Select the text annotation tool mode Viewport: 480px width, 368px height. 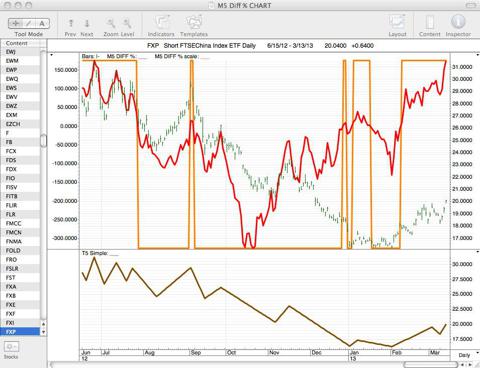[x=42, y=23]
